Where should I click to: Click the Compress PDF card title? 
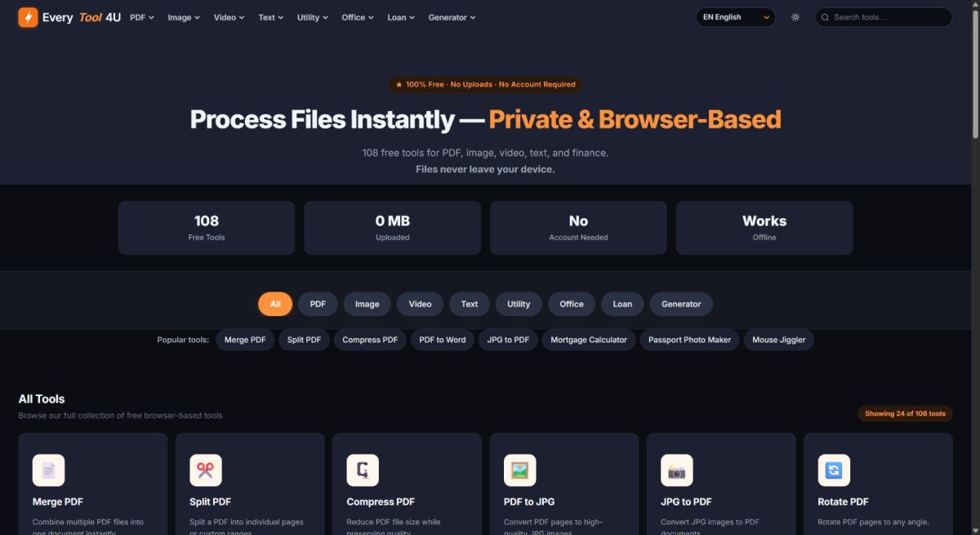pos(381,502)
